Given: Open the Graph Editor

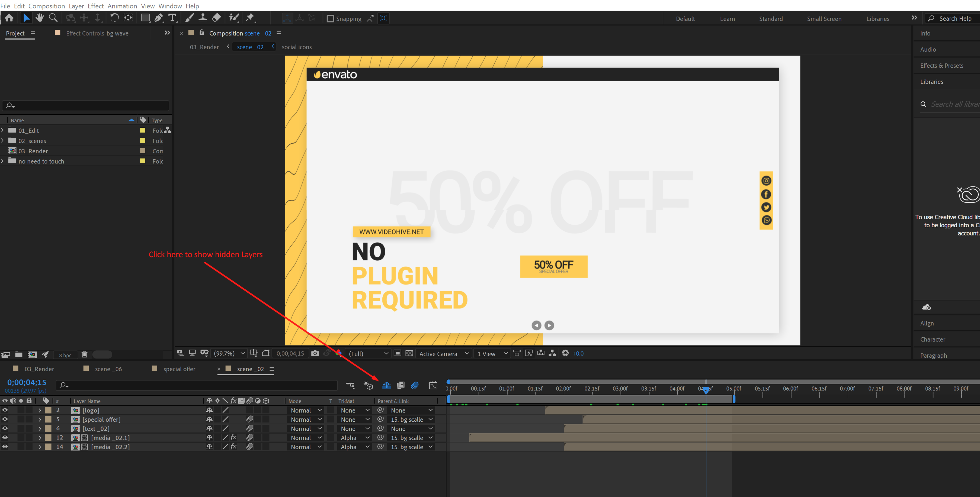Looking at the screenshot, I should pyautogui.click(x=433, y=386).
